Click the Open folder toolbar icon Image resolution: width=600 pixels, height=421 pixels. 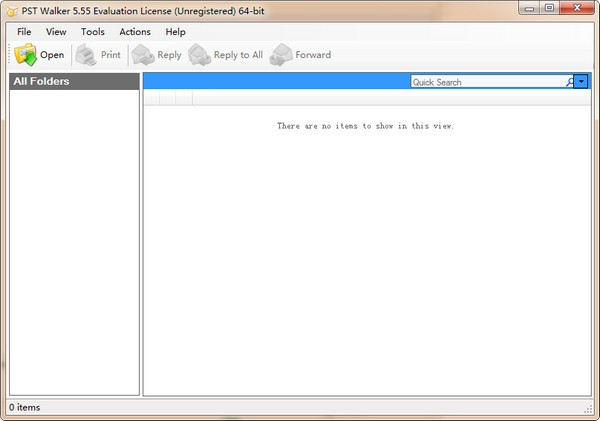coord(25,55)
